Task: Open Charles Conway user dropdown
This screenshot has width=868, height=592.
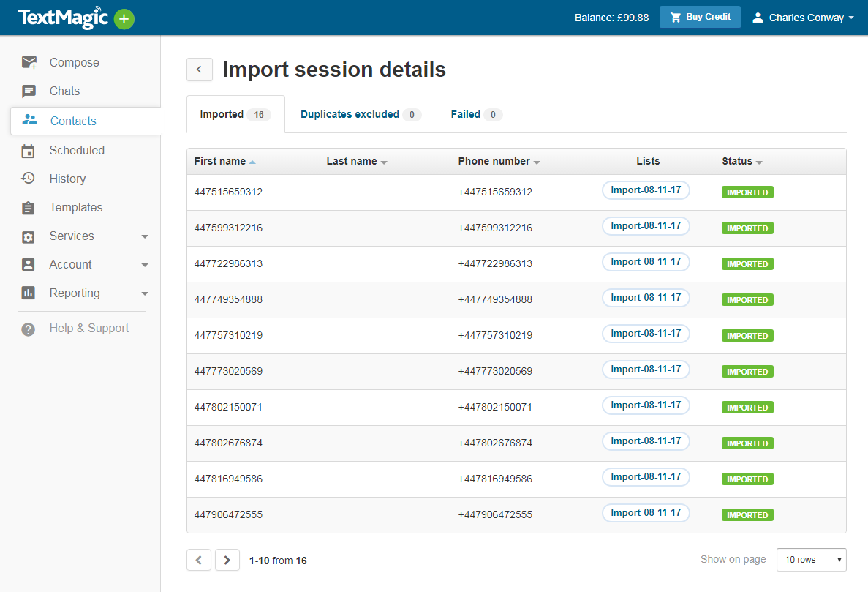Action: click(803, 18)
